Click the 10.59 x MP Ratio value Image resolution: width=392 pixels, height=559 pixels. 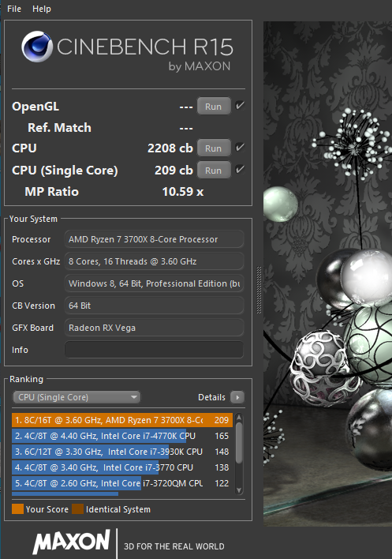[x=183, y=191]
